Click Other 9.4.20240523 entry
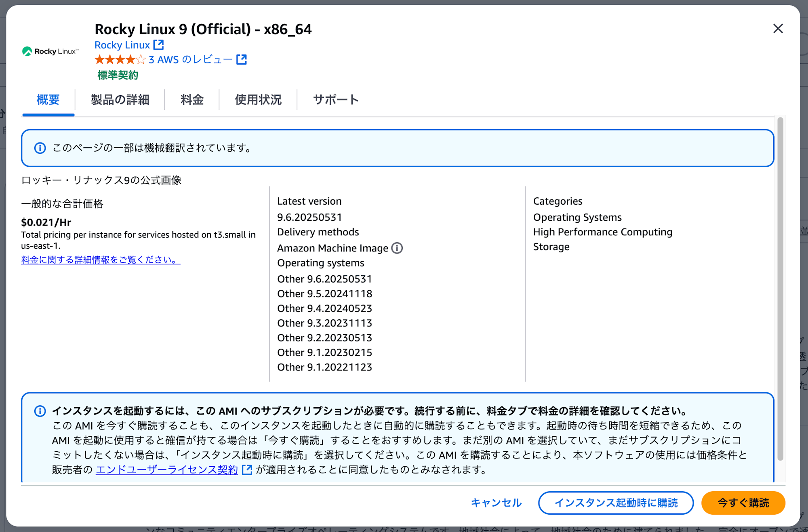The width and height of the screenshot is (808, 532). [324, 308]
